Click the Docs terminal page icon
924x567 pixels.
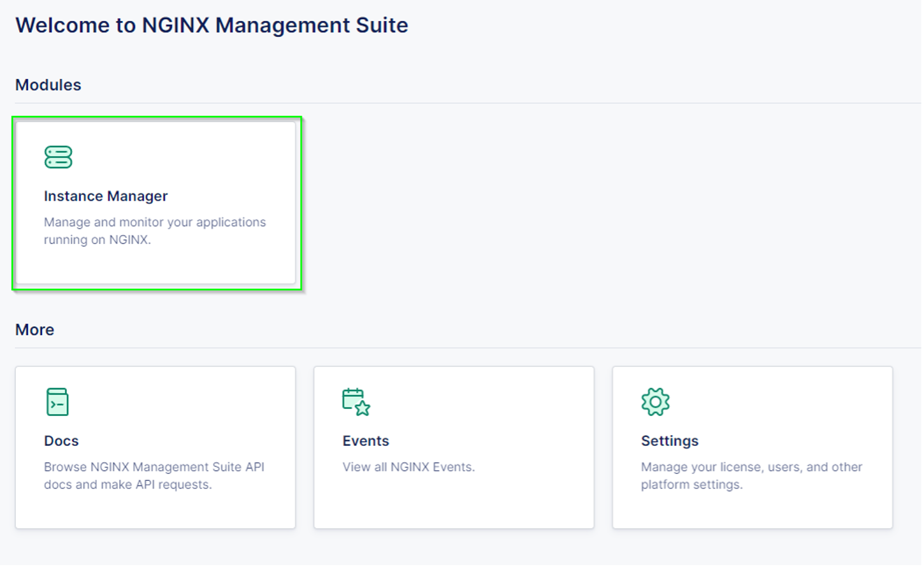click(x=57, y=401)
